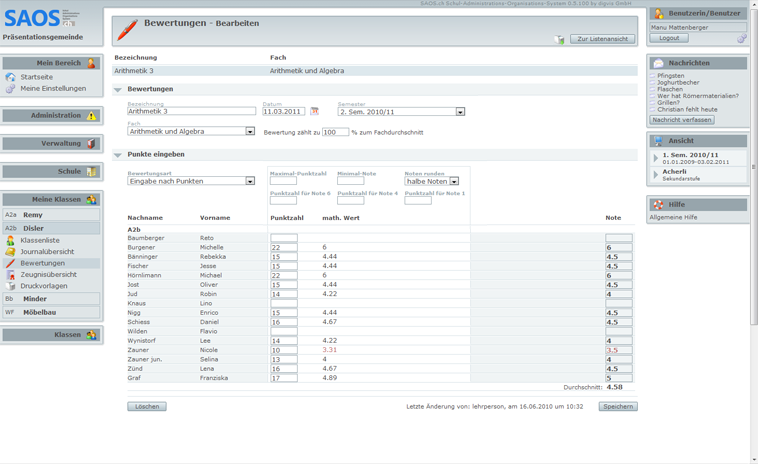Screen dimensions: 758x464
Task: Click the icon beside Zur Listenansicht
Action: click(x=559, y=39)
